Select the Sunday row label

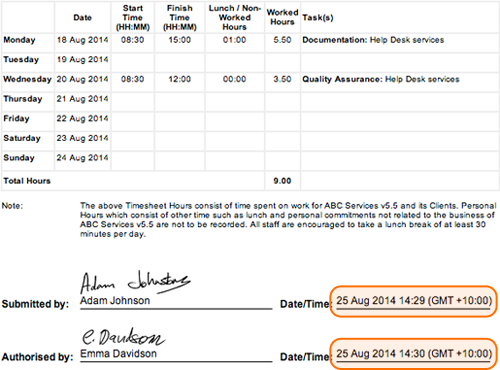pos(19,158)
